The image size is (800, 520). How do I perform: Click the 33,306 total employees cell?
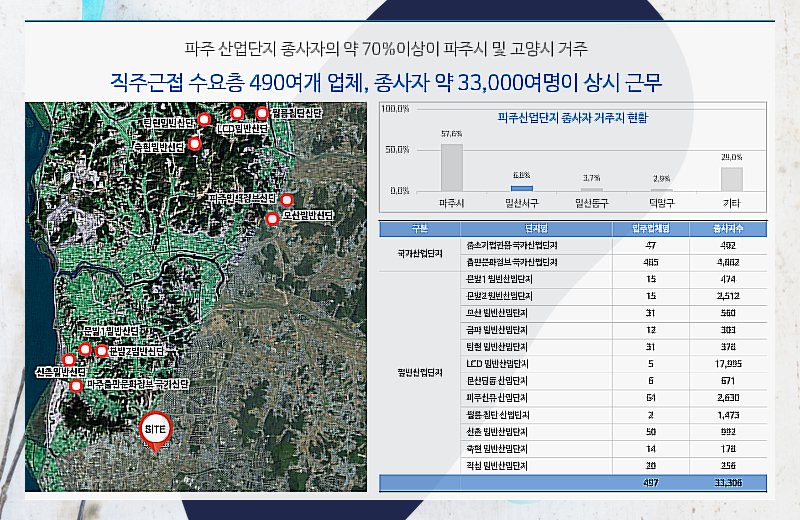[x=728, y=483]
